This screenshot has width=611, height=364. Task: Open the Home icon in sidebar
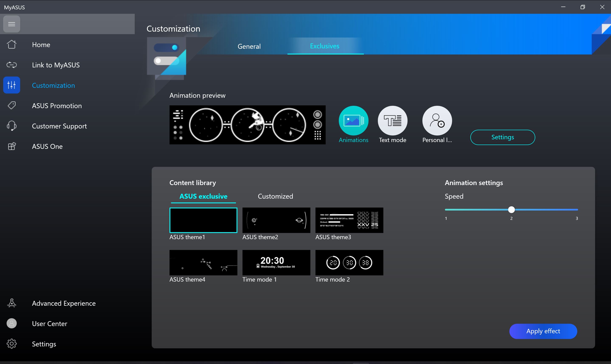(x=11, y=44)
